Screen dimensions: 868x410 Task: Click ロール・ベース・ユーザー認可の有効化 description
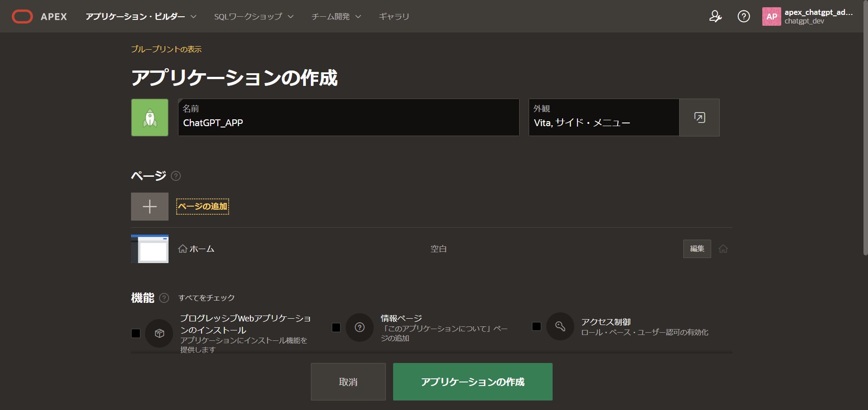[x=645, y=332]
